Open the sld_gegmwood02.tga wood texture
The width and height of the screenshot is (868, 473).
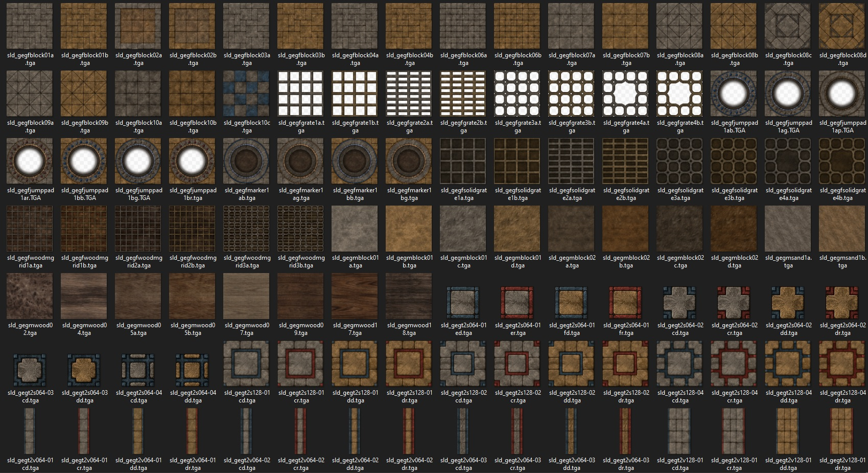pyautogui.click(x=30, y=296)
